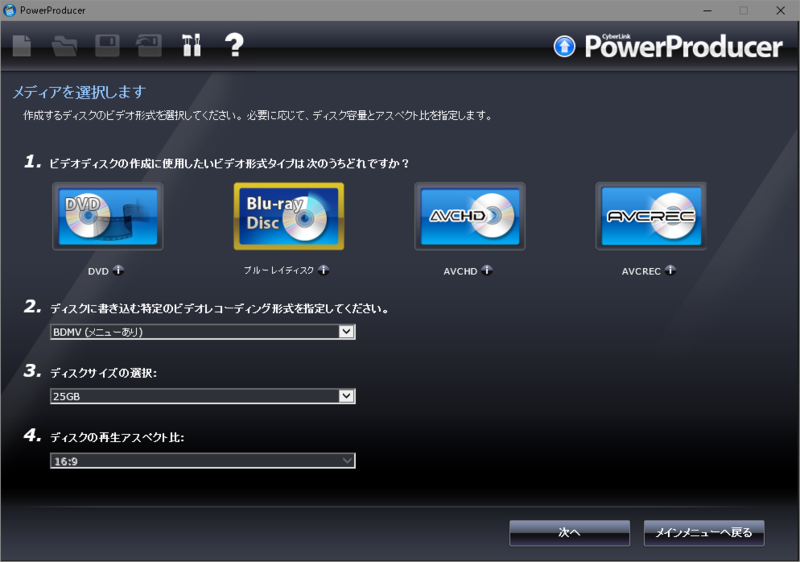The height and width of the screenshot is (562, 800).
Task: Click the 次へ button
Action: tap(569, 533)
